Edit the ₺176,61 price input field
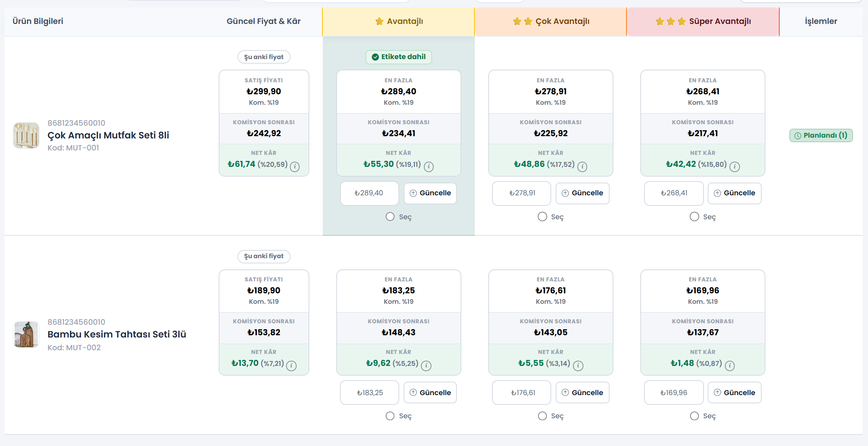868x446 pixels. tap(521, 392)
